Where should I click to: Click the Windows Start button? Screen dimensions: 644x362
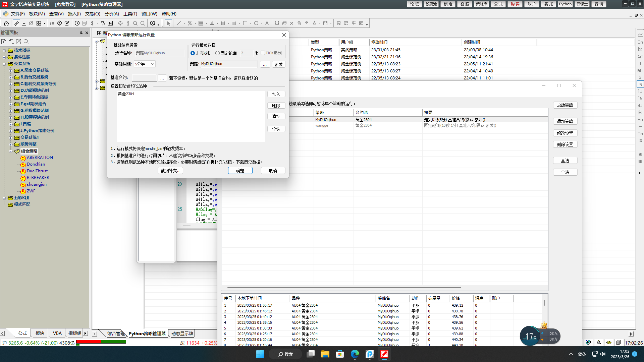pos(260,354)
